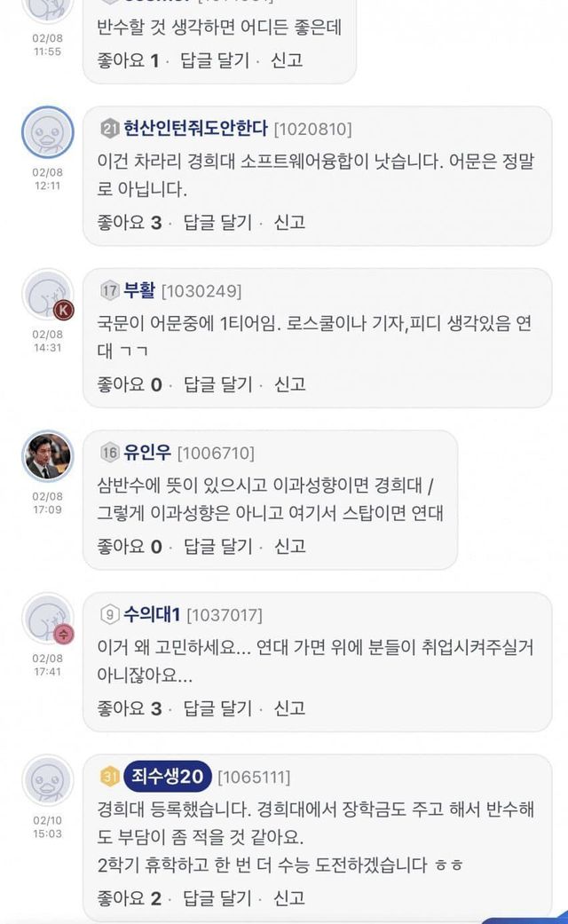Report the top comment with 신고
Screen dimensions: 568x924
click(288, 60)
